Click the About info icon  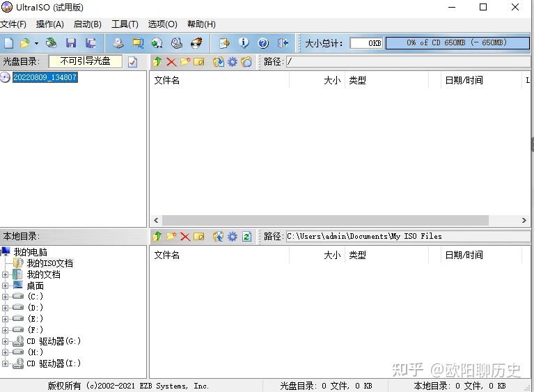(244, 43)
